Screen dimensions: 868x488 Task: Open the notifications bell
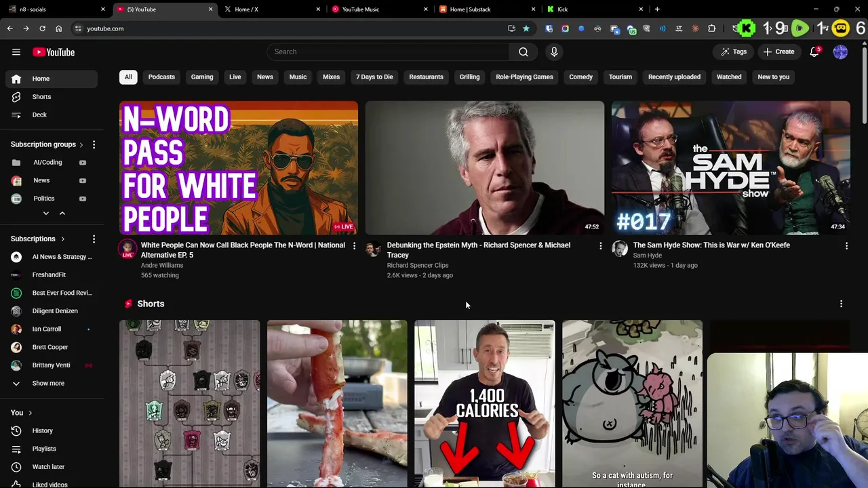[814, 52]
